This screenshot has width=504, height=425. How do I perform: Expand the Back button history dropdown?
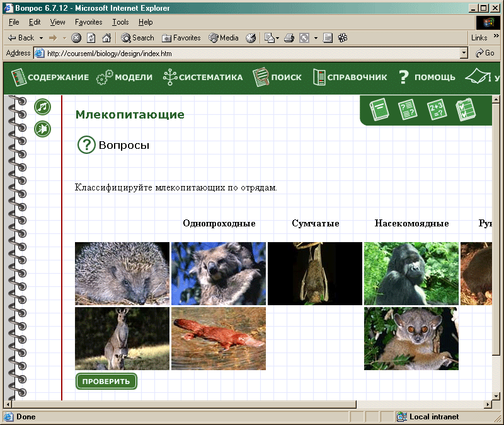41,38
